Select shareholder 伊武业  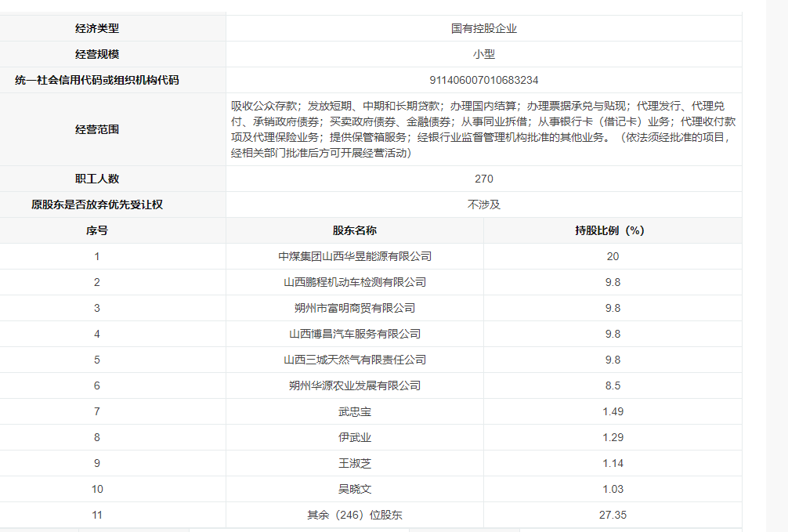point(355,437)
